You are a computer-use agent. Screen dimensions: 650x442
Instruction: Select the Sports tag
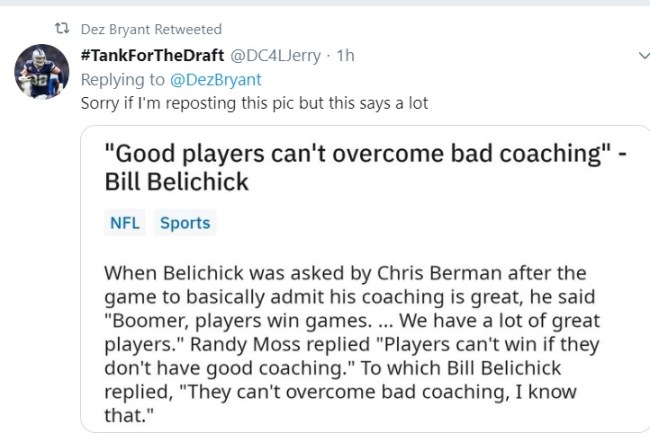(x=185, y=223)
